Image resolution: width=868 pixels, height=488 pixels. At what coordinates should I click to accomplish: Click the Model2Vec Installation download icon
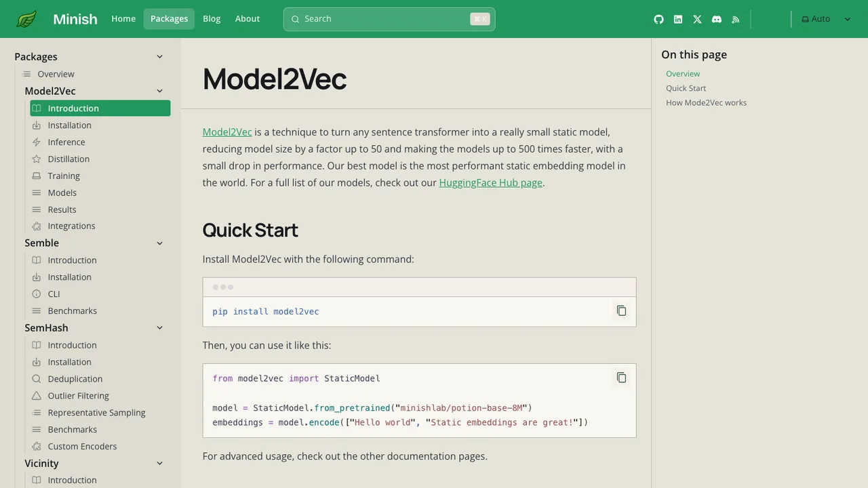37,125
